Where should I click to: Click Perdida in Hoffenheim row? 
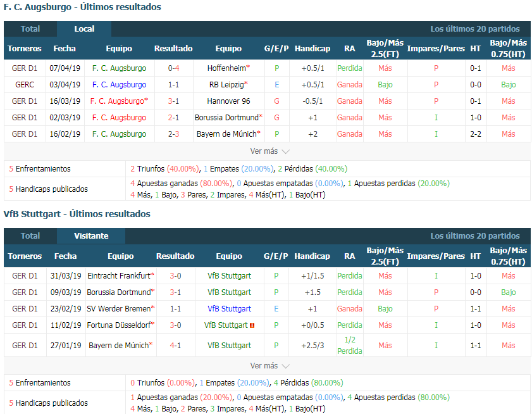click(x=350, y=68)
